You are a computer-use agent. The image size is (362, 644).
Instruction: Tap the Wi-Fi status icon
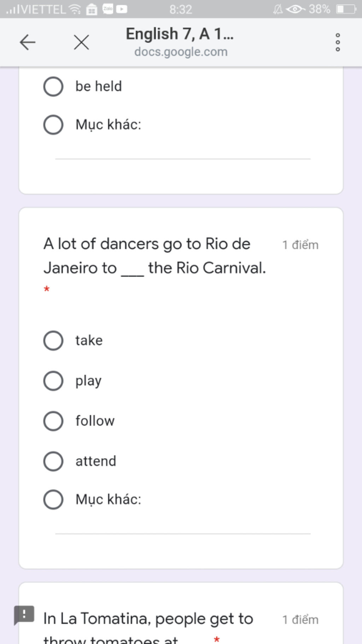[75, 9]
